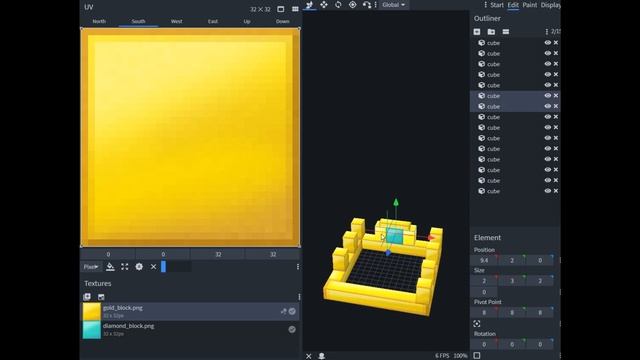Open UV toolbar three-dot menu
Image resolution: width=640 pixels, height=360 pixels.
click(x=298, y=267)
